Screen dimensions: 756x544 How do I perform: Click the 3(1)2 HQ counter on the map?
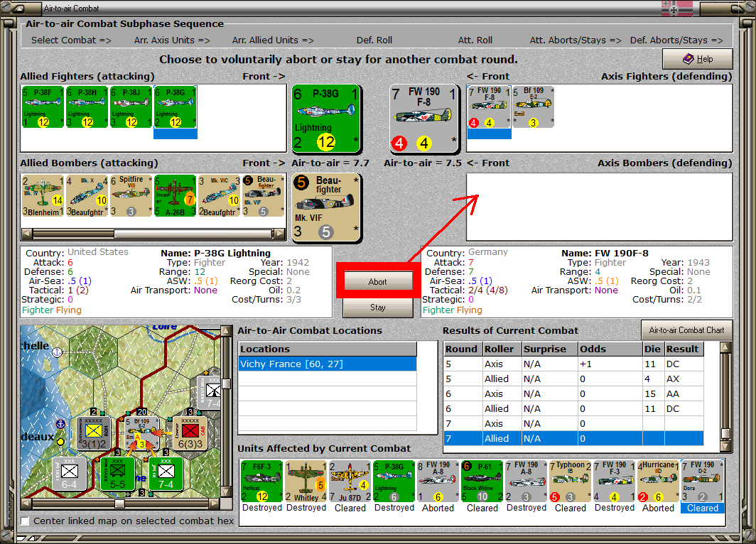pyautogui.click(x=94, y=434)
